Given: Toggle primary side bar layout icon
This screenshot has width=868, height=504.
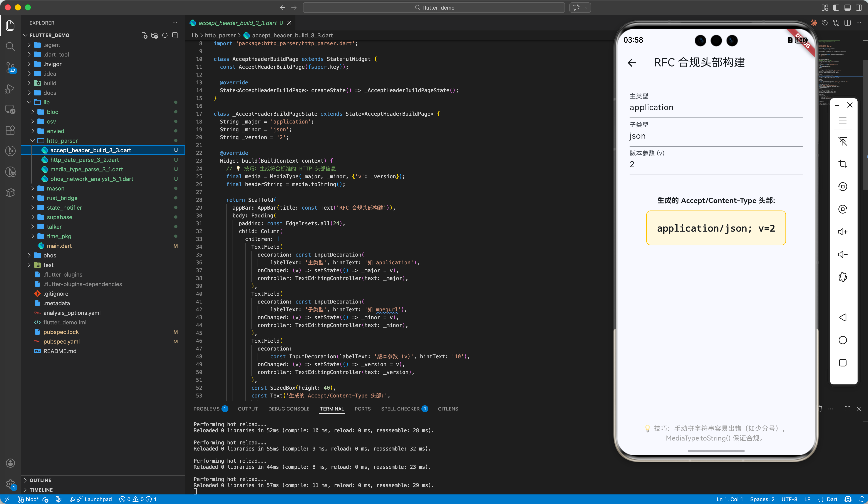Looking at the screenshot, I should click(836, 8).
